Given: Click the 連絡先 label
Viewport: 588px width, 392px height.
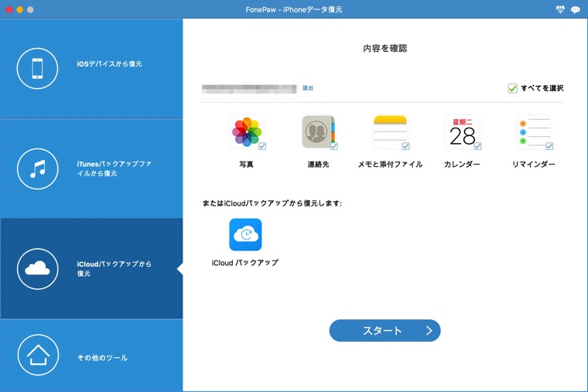Looking at the screenshot, I should (x=318, y=164).
